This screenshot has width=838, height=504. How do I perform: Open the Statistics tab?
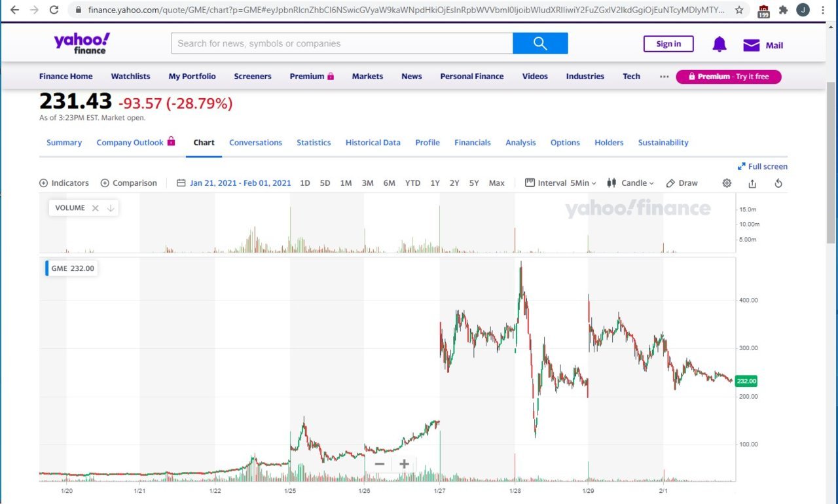pyautogui.click(x=314, y=143)
